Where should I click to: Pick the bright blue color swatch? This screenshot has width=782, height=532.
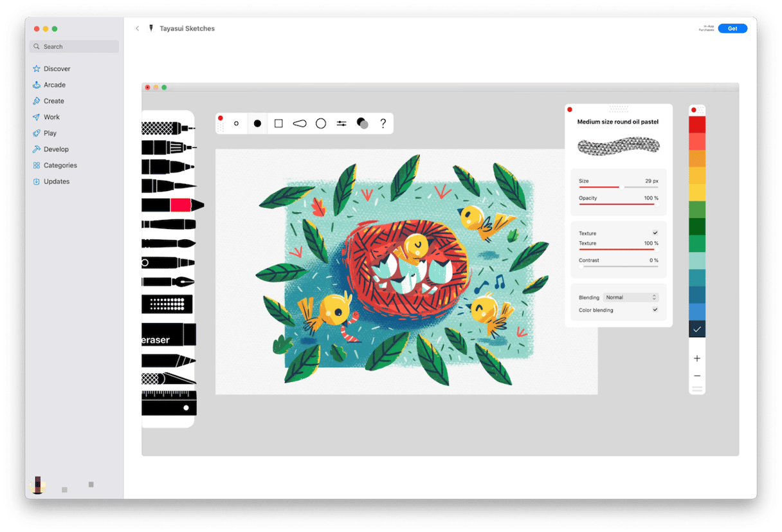coord(697,312)
